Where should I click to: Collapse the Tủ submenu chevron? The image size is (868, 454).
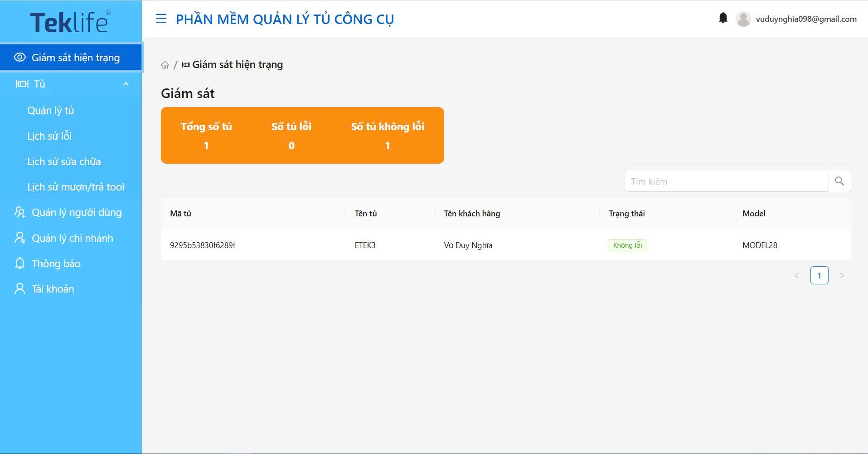click(126, 84)
